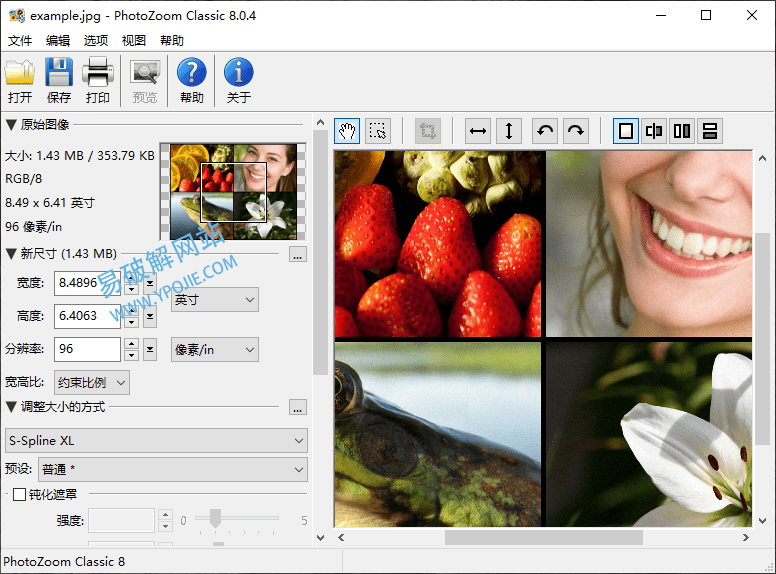Open the 帮助 menu in menu bar
The width and height of the screenshot is (776, 574).
pos(172,41)
